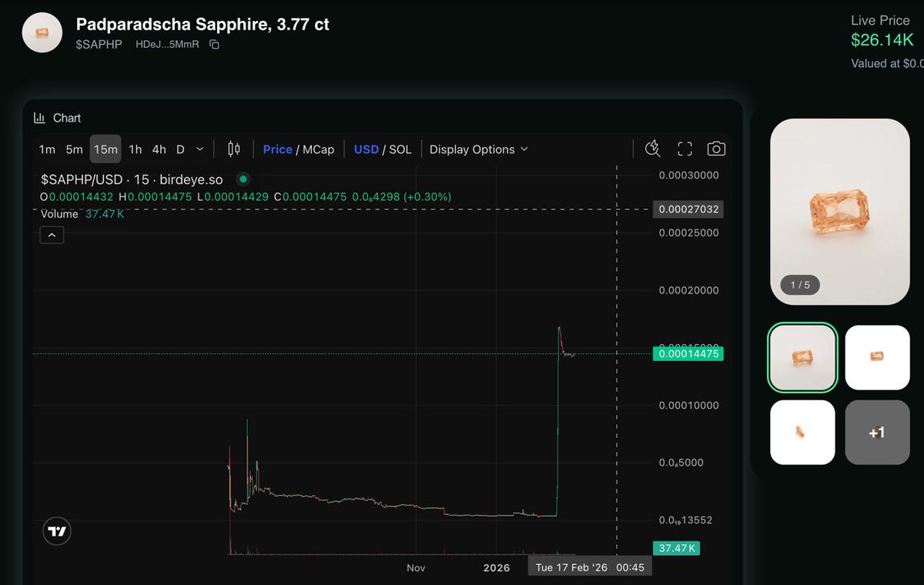Switch to the 1h timeframe

point(136,149)
